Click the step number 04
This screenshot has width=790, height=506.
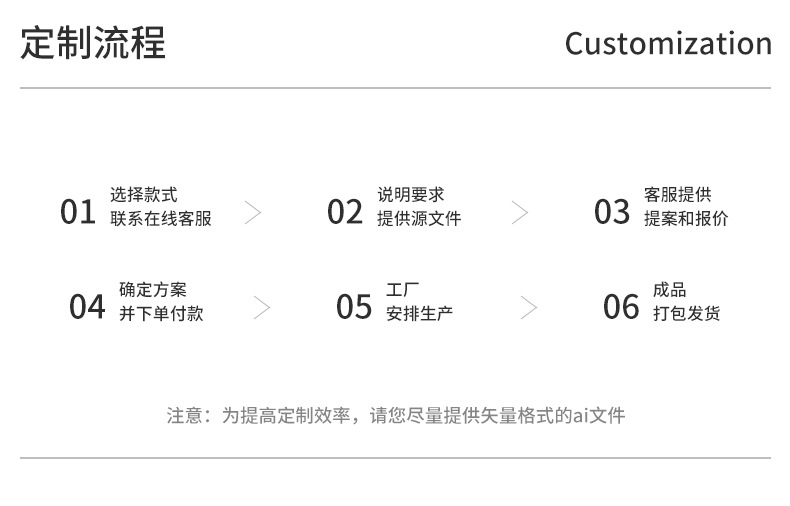87,307
